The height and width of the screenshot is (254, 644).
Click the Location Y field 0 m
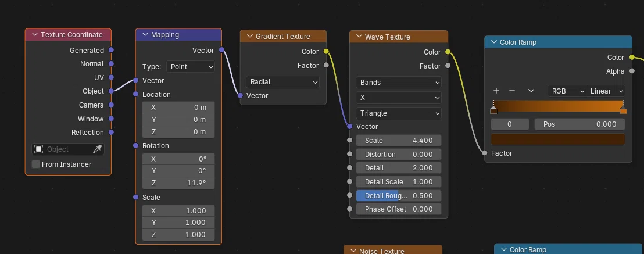pyautogui.click(x=178, y=120)
